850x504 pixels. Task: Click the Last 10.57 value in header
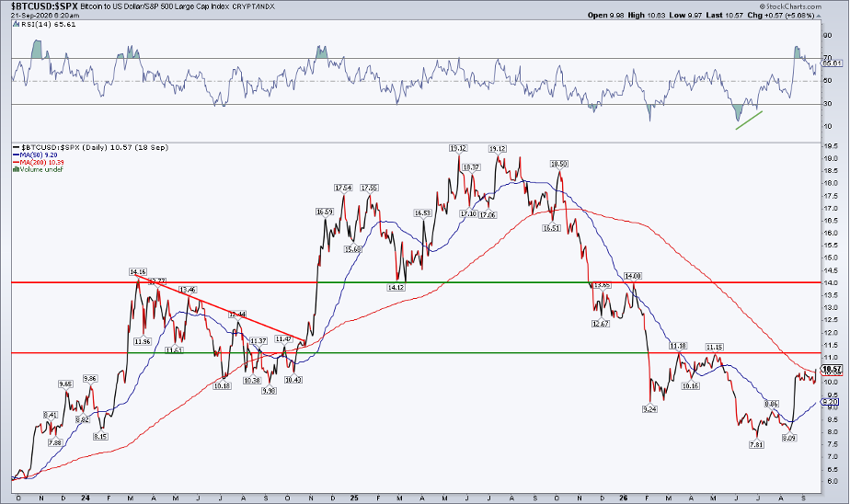[724, 15]
